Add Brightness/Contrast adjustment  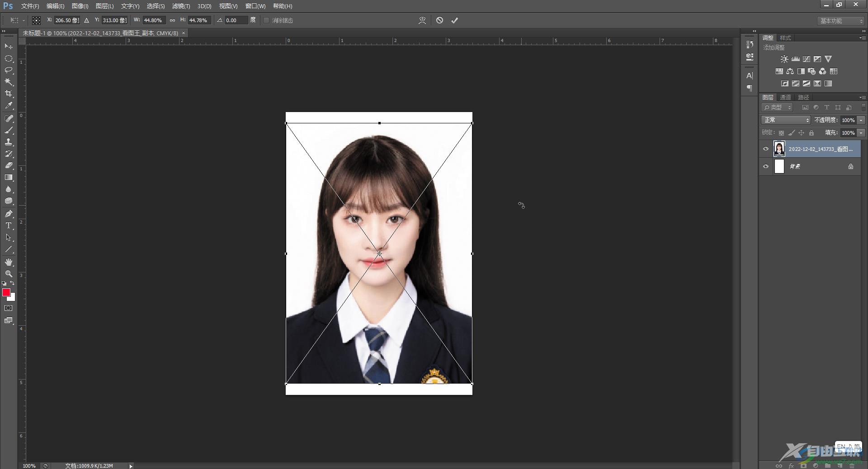click(784, 59)
